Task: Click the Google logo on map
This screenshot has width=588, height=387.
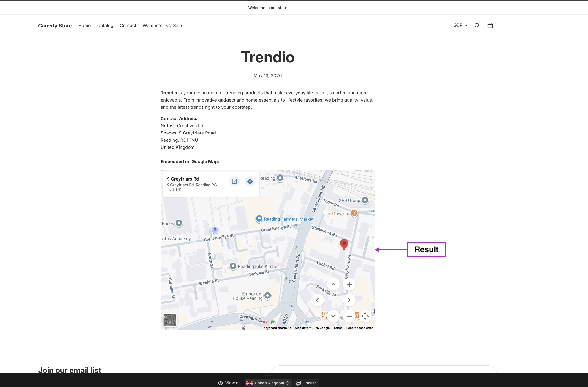Action: 268,322
